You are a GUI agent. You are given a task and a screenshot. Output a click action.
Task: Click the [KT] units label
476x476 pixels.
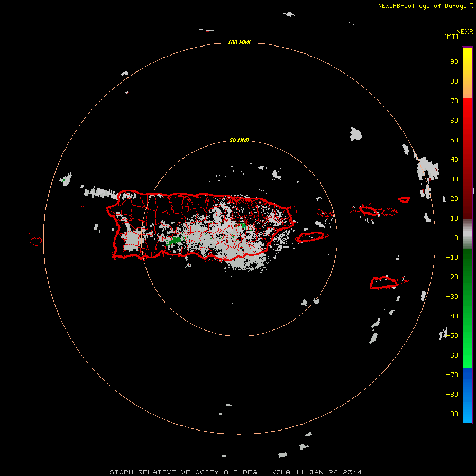pos(451,36)
